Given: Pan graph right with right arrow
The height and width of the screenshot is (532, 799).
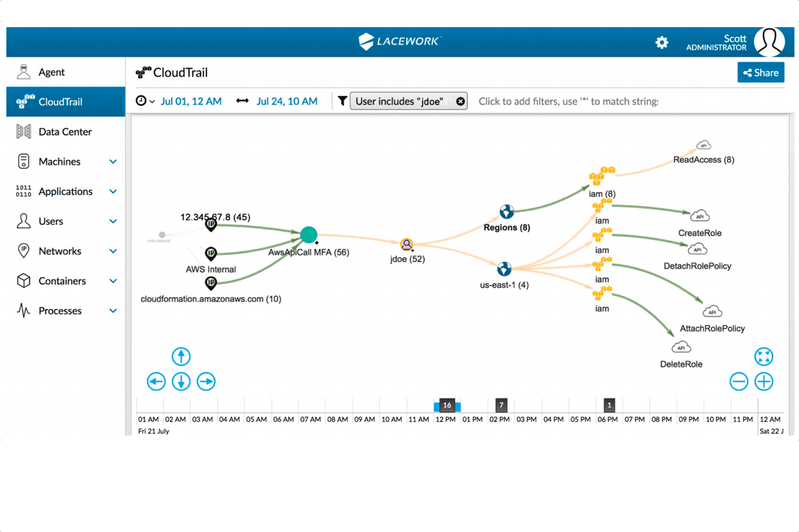Looking at the screenshot, I should (206, 382).
